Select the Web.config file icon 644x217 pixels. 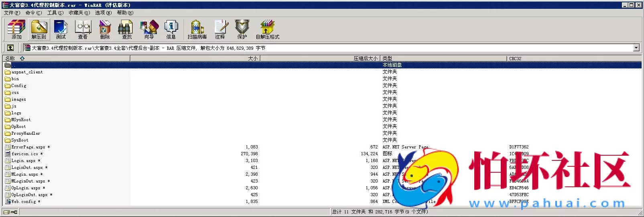[8, 202]
